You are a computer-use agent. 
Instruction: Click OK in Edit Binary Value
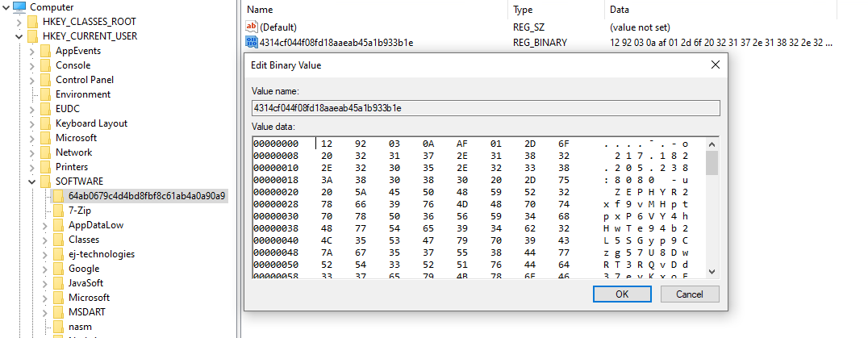622,294
